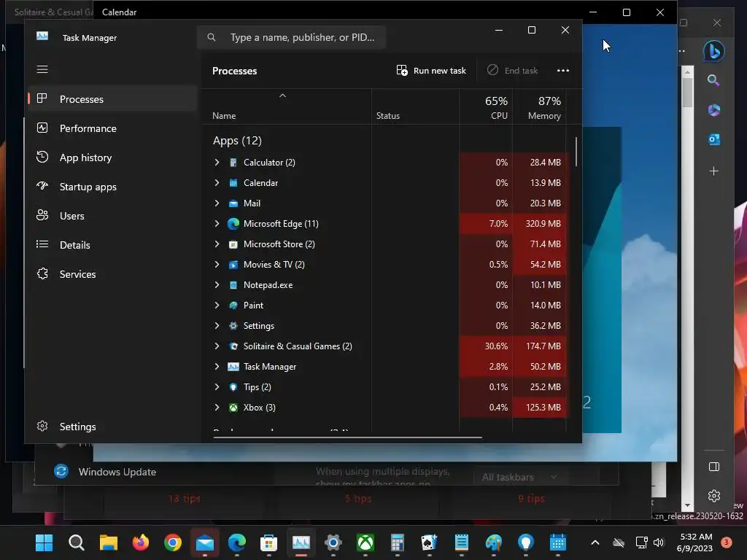The height and width of the screenshot is (560, 747).
Task: Go to the Startup apps page
Action: click(112, 187)
